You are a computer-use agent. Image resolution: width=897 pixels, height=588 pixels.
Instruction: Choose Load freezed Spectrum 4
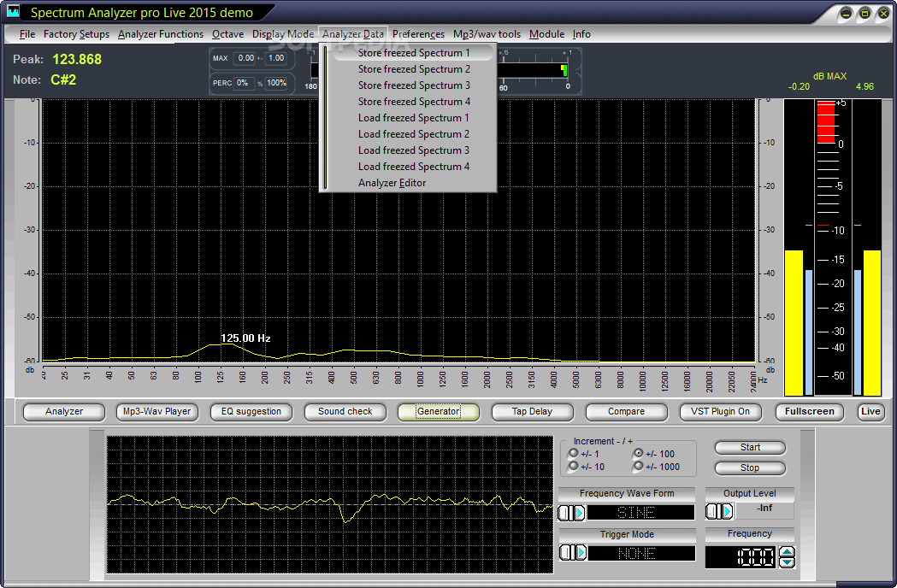[x=413, y=167]
